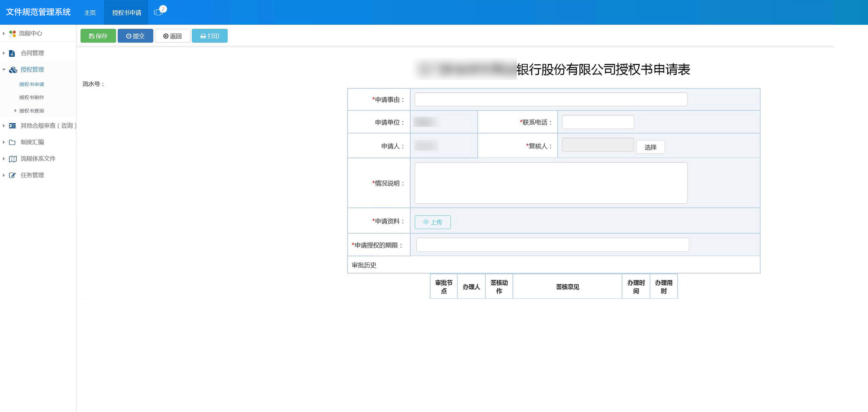Focus the 情况说明 text area

click(x=551, y=183)
